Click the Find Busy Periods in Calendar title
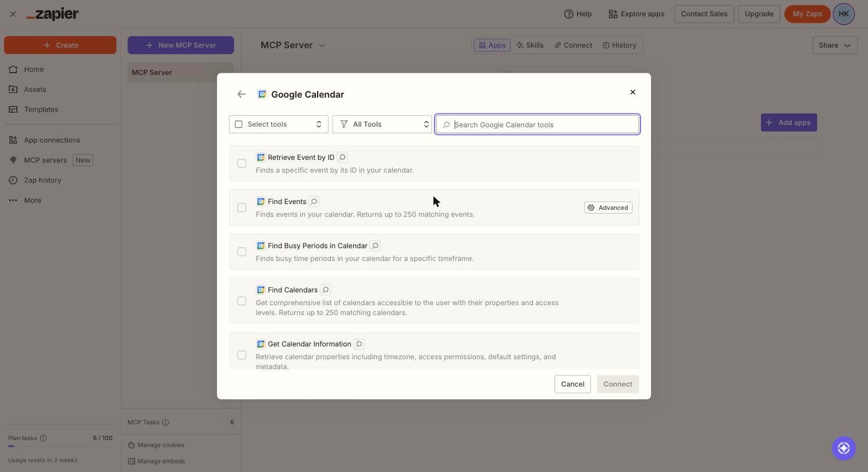The height and width of the screenshot is (472, 868). pos(318,246)
